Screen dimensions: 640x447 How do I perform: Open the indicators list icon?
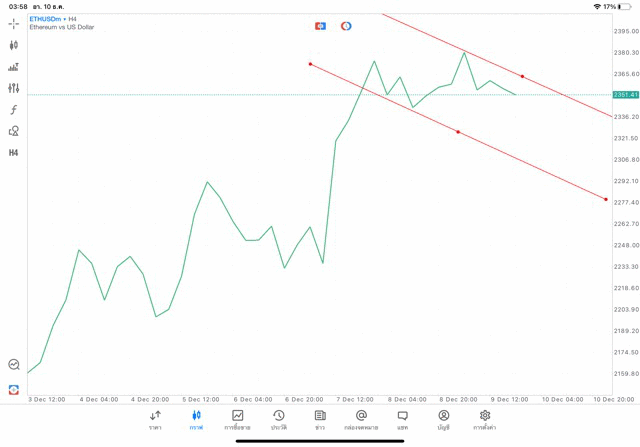click(14, 67)
